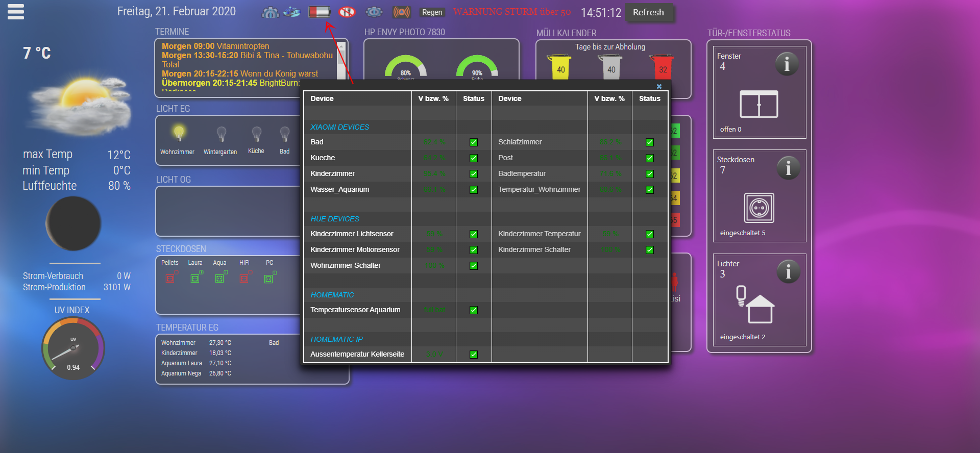Viewport: 980px width, 453px height.
Task: Open info for Steckdosen status
Action: 788,168
